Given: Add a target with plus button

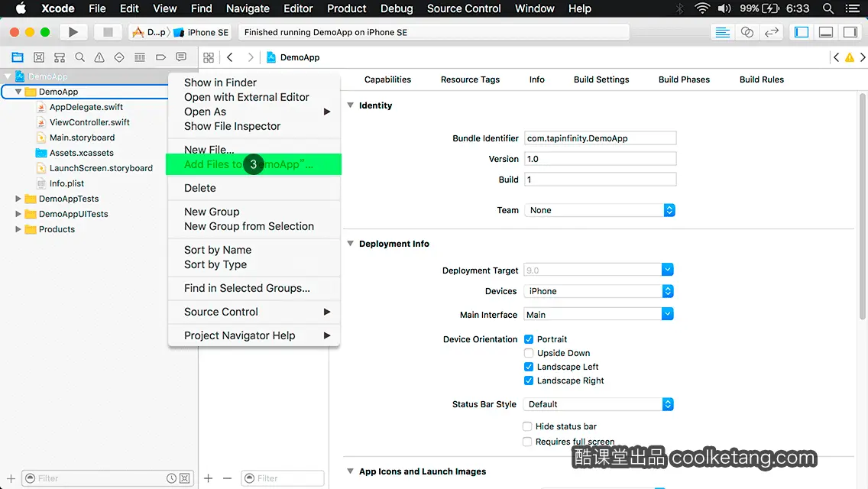Looking at the screenshot, I should 208,478.
